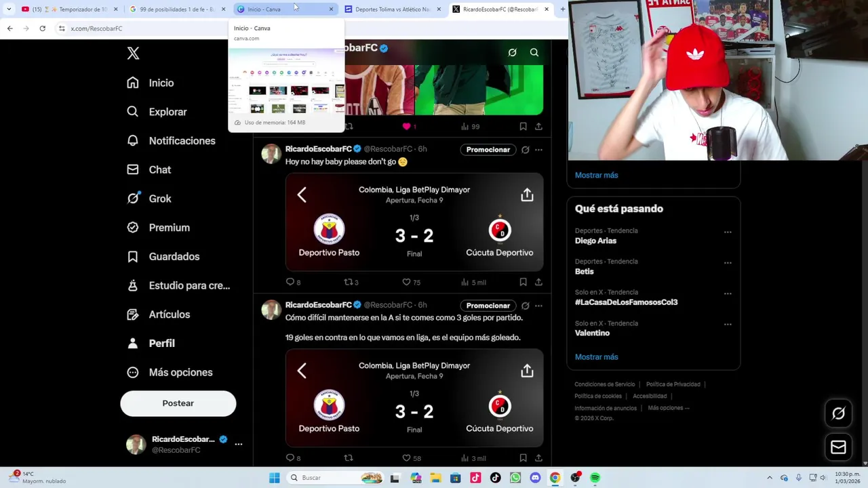This screenshot has height=488, width=868.
Task: Click the reply icon on the 'Hoy no hay baby' post
Action: coord(290,282)
